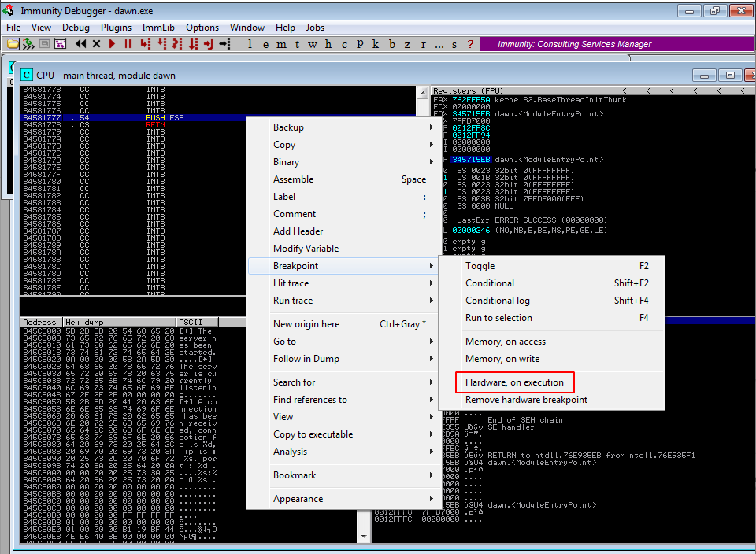Screen dimensions: 756x554
Task: Show Patches with 'p' button
Action: [360, 44]
